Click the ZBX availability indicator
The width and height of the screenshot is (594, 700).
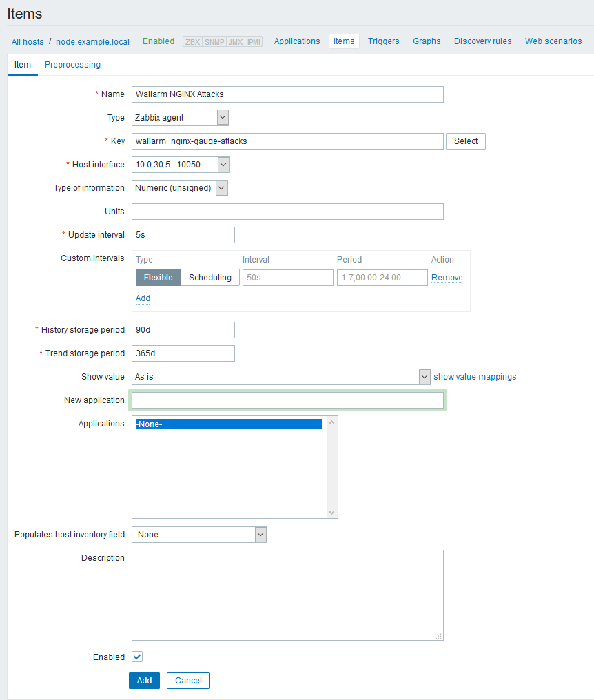(192, 41)
